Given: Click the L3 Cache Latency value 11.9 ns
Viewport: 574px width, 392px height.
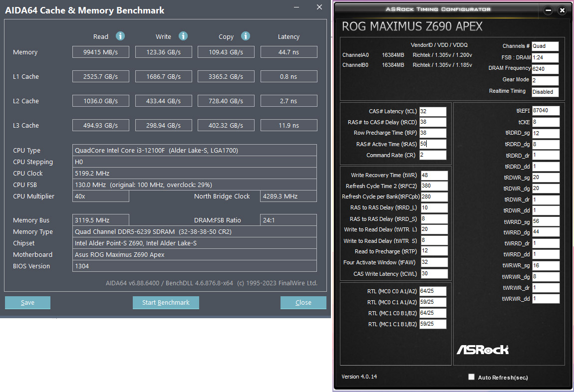Looking at the screenshot, I should [x=289, y=125].
